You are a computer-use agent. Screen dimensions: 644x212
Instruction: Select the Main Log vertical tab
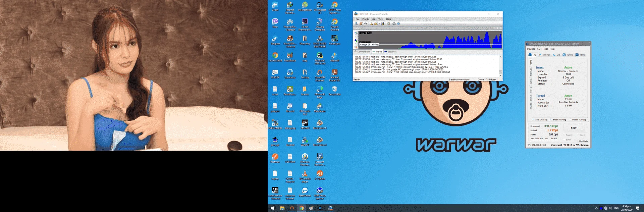[x=531, y=72]
